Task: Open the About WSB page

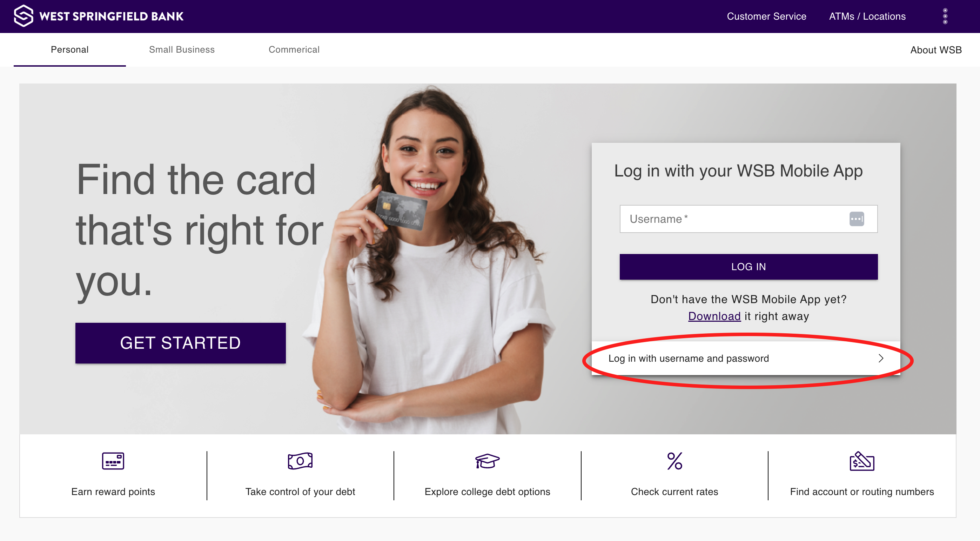Action: pyautogui.click(x=936, y=50)
